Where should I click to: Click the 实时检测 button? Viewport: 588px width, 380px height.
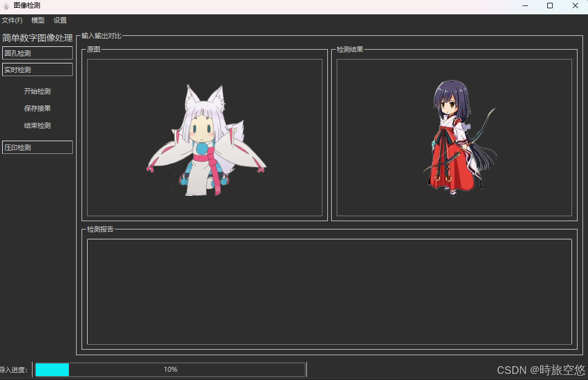37,69
